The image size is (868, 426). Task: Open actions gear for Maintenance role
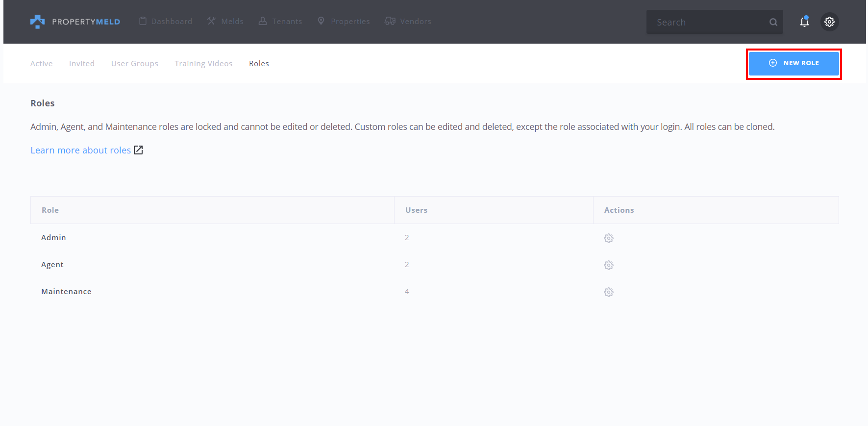609,292
